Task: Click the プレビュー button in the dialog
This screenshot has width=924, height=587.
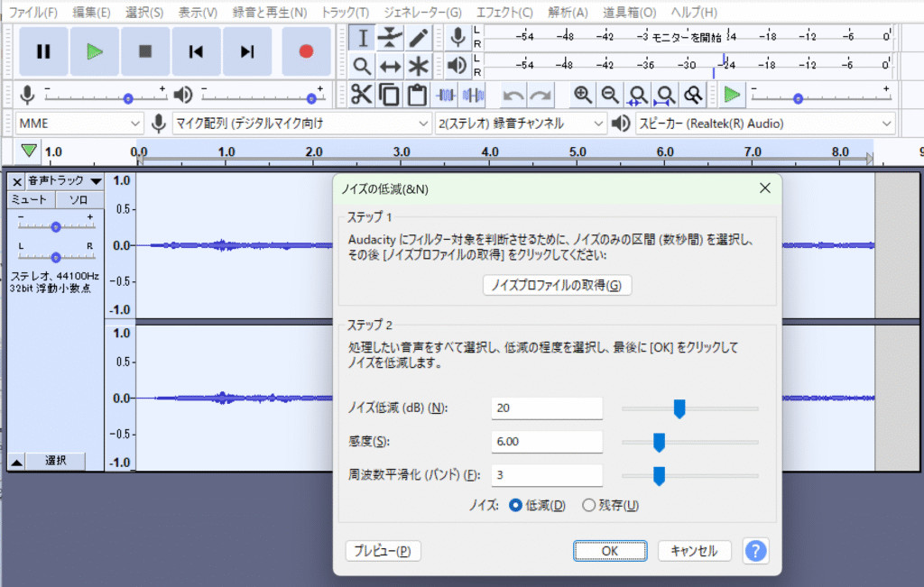Action: [383, 551]
